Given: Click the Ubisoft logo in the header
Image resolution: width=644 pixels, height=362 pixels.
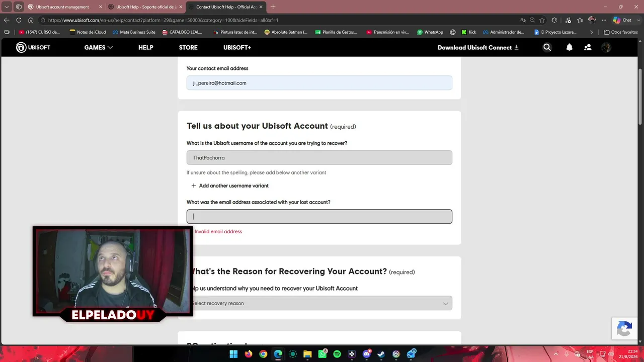Looking at the screenshot, I should 33,47.
